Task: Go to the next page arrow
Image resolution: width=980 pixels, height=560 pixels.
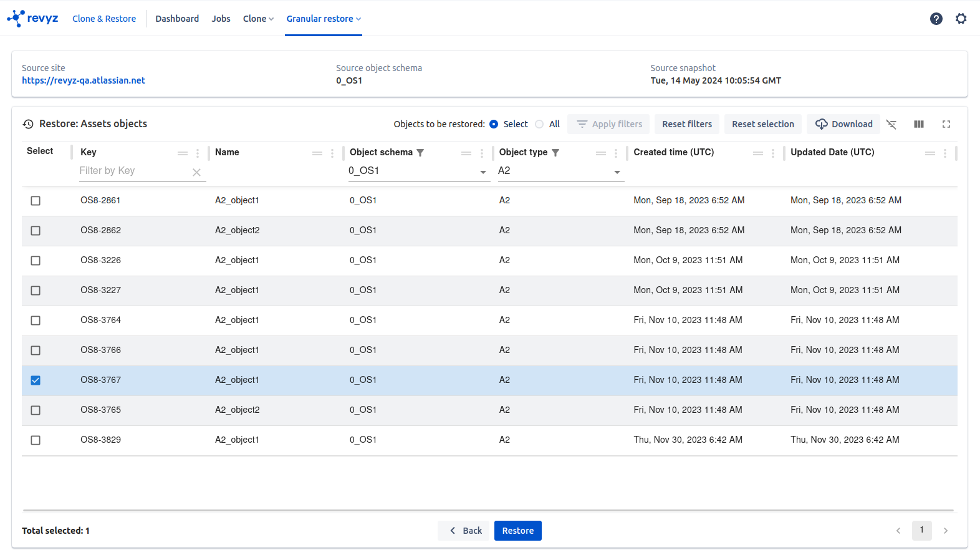Action: tap(946, 531)
